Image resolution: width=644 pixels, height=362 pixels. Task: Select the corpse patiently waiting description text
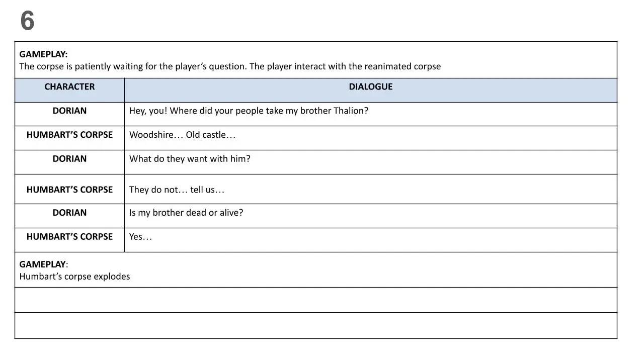coord(230,66)
